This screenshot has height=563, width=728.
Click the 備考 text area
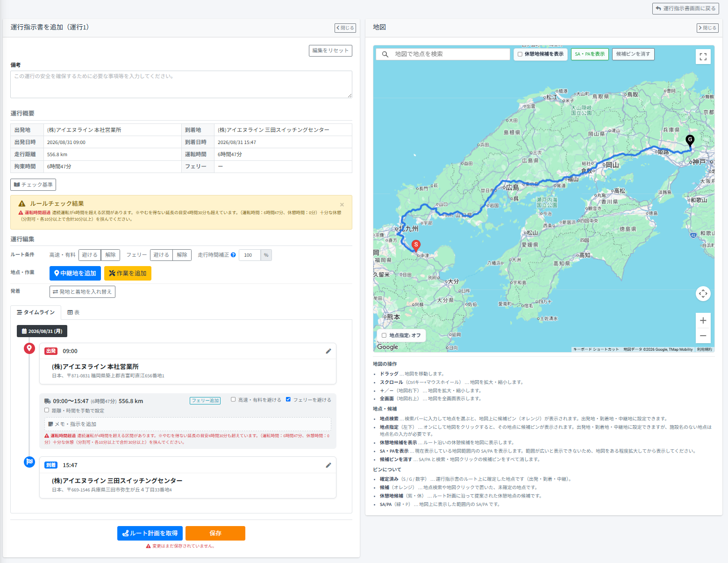coord(181,84)
